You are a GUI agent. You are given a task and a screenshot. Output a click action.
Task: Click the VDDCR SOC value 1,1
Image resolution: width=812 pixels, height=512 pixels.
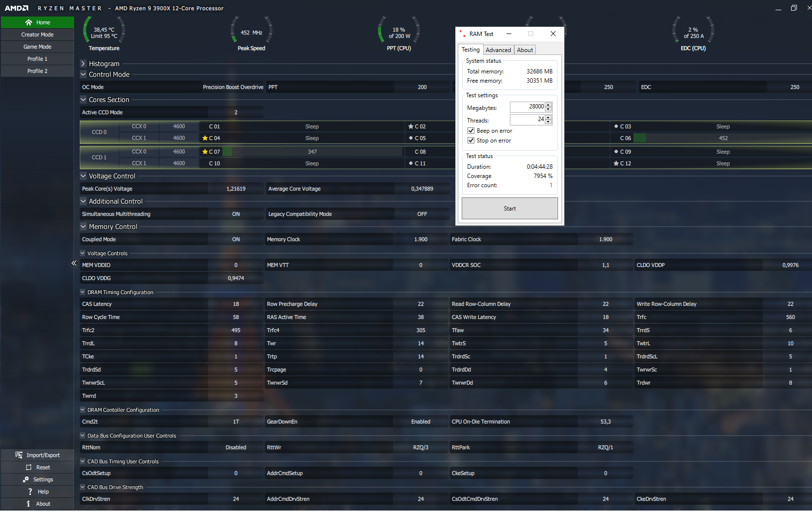pyautogui.click(x=606, y=265)
